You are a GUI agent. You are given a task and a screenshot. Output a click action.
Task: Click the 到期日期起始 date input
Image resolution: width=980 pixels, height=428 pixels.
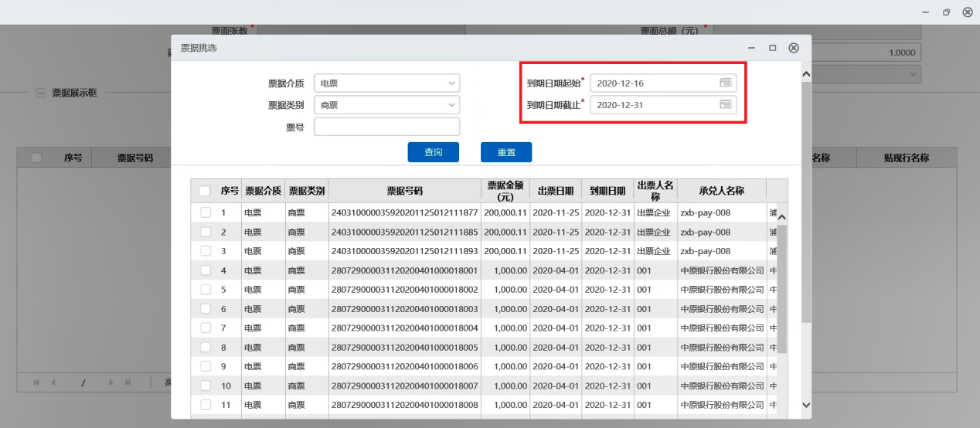click(x=663, y=83)
